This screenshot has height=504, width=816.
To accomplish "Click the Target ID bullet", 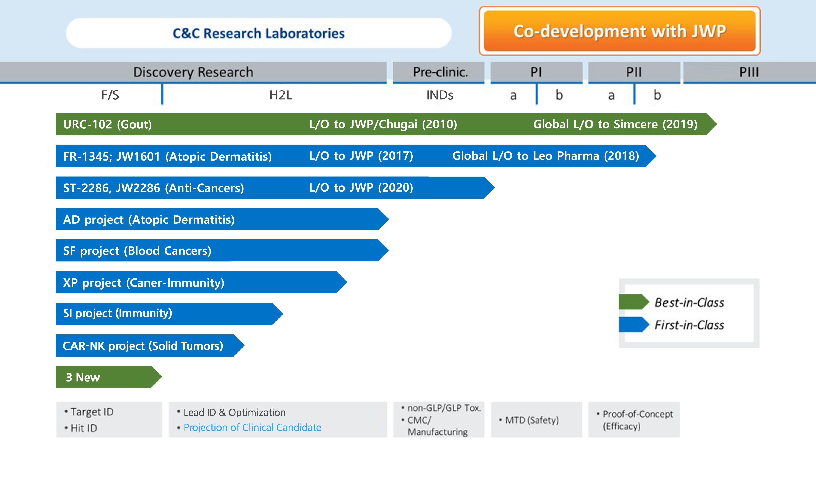I will pyautogui.click(x=89, y=412).
